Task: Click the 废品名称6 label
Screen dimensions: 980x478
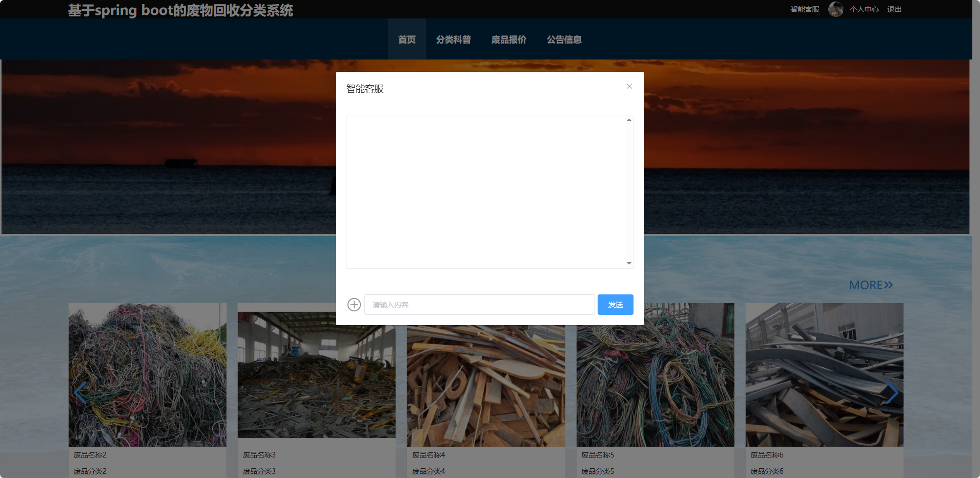Action: click(x=767, y=455)
